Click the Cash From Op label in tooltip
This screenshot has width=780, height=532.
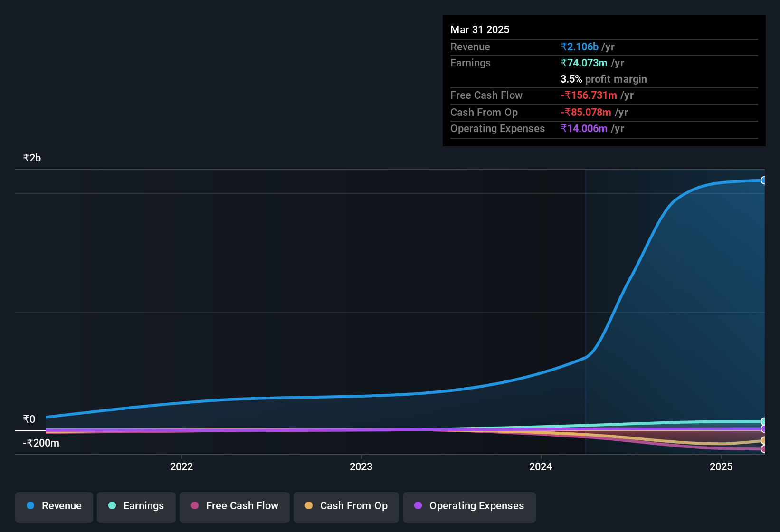click(x=484, y=113)
